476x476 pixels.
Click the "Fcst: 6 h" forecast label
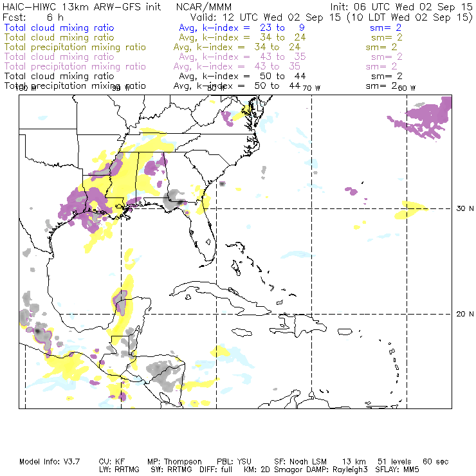(33, 17)
